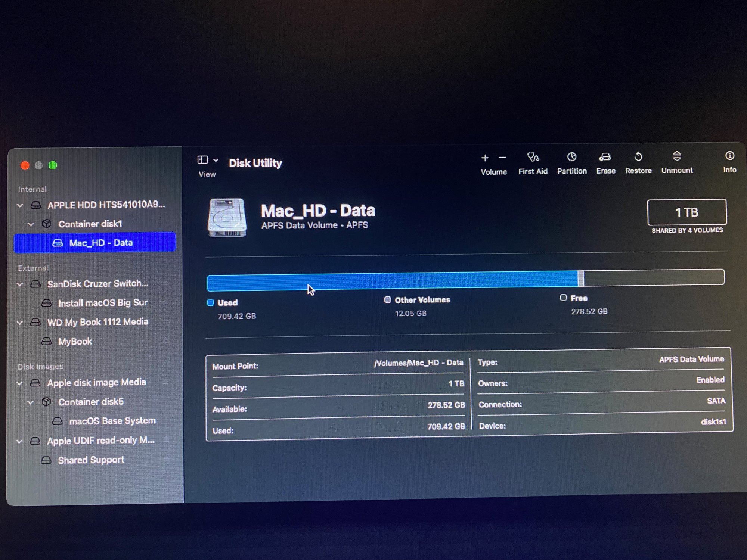Click the Erase drive icon
Screen dimensions: 747x560
[605, 157]
